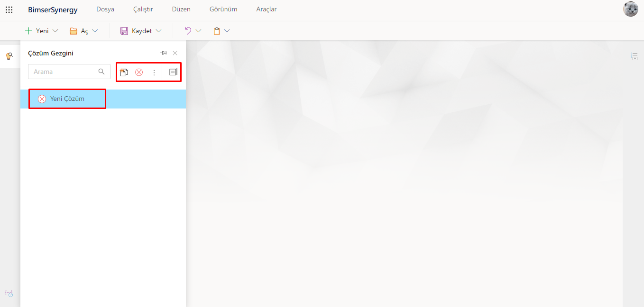Screen dimensions: 644x307
Task: Close the Çözüm Gezgini panel
Action: [x=175, y=53]
